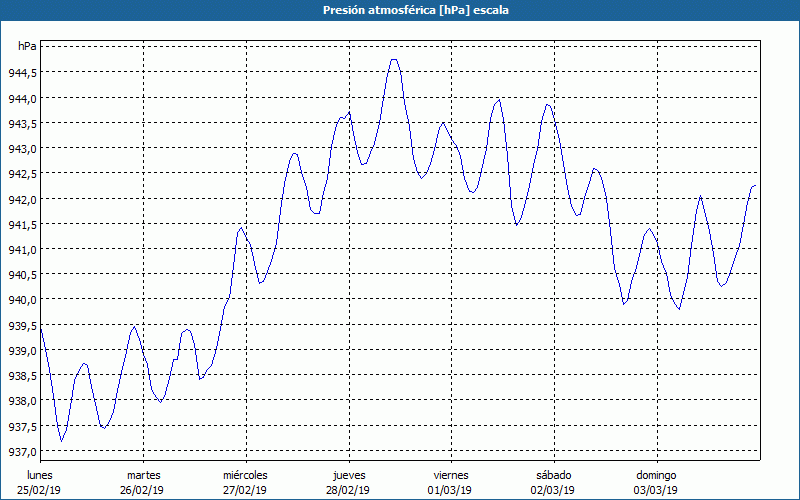Viewport: 800px width, 500px height.
Task: Click the 'jueves' day label
Action: pyautogui.click(x=349, y=476)
